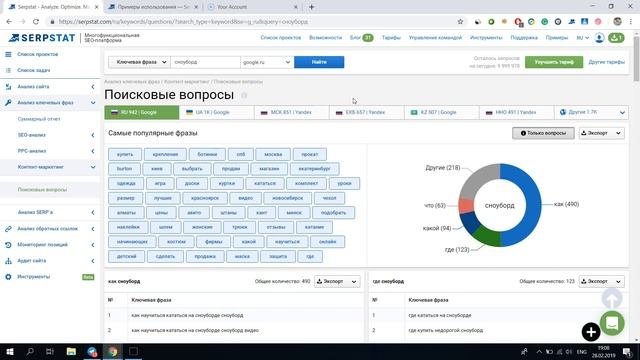Screen dimensions: 640x360
Task: Select the RU 942 Google tab
Action: [x=142, y=112]
